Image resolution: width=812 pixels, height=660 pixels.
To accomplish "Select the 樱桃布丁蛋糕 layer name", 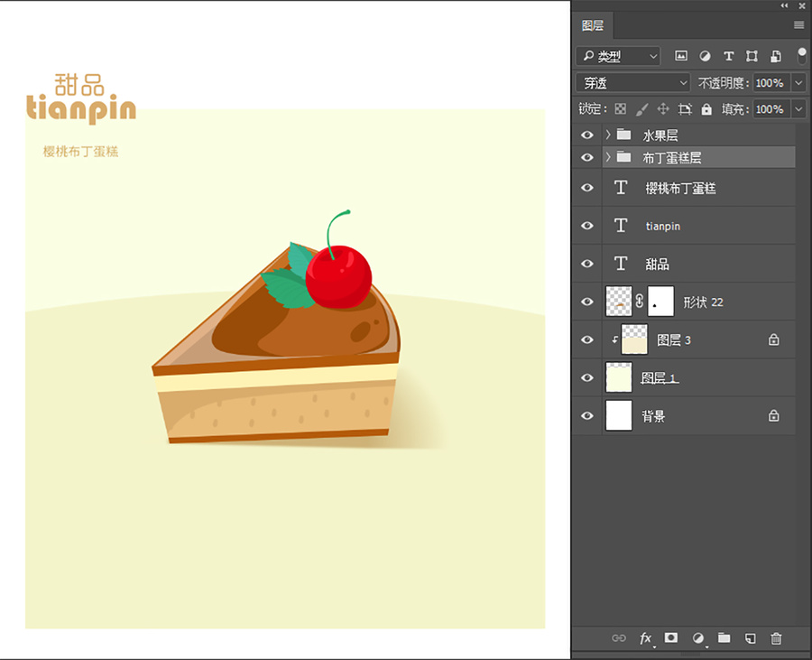I will tap(680, 188).
